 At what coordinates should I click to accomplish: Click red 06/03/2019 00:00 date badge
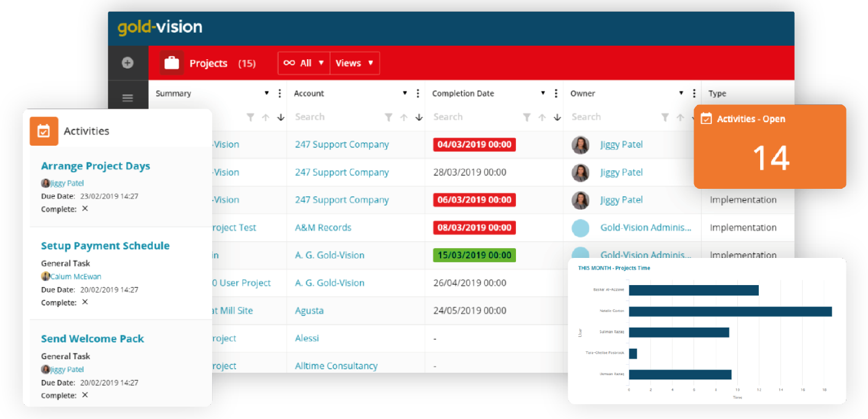475,200
